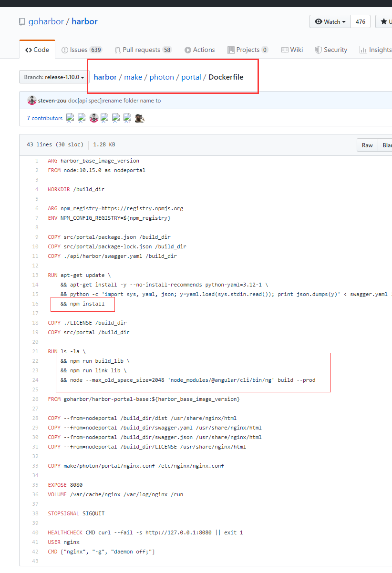Click the CMD nginx 'daemon off;' code line
This screenshot has height=573, width=392.
coord(101,552)
